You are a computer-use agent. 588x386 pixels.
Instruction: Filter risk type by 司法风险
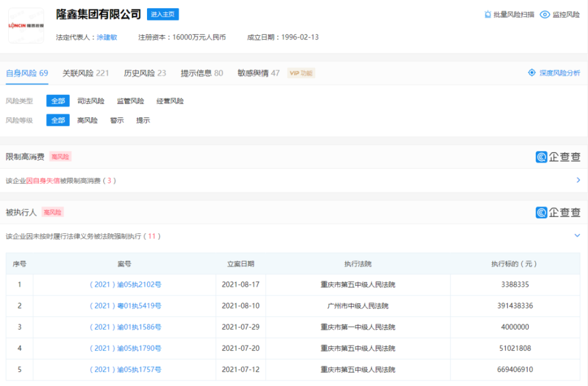click(x=91, y=101)
